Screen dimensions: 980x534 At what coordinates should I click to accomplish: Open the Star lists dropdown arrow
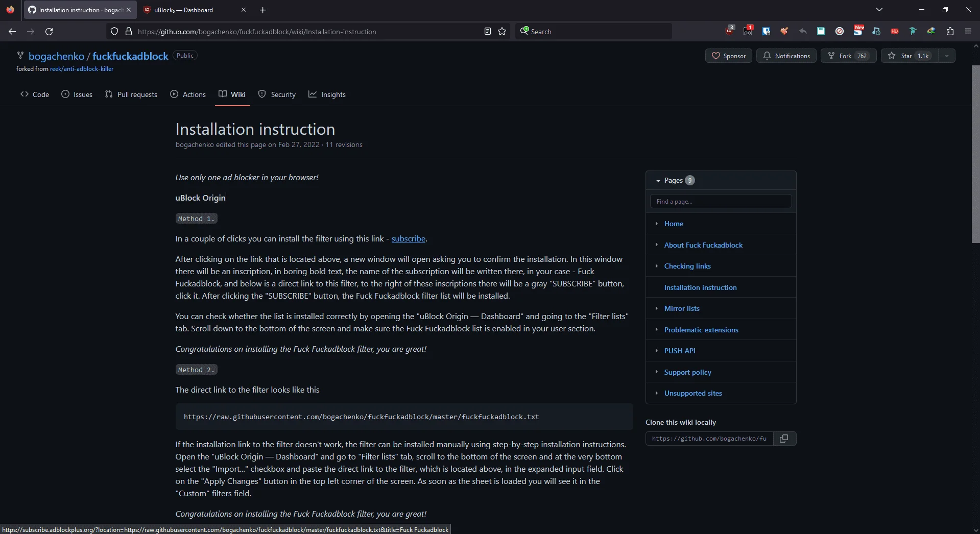click(x=947, y=56)
